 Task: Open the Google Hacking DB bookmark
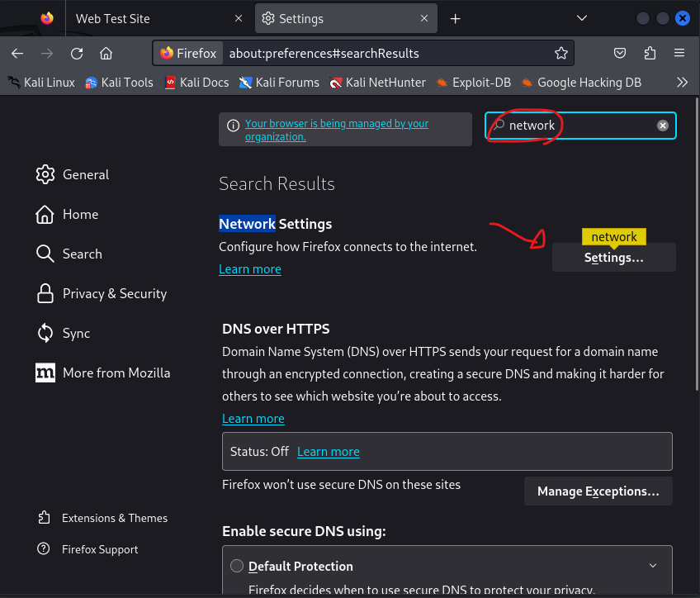click(581, 82)
